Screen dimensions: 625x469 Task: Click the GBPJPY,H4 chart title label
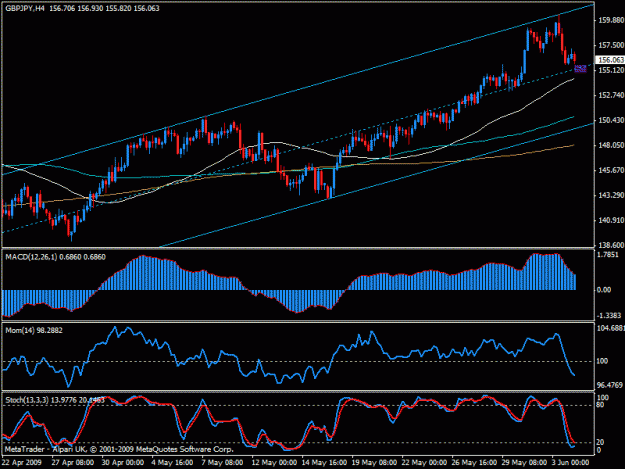coord(25,8)
